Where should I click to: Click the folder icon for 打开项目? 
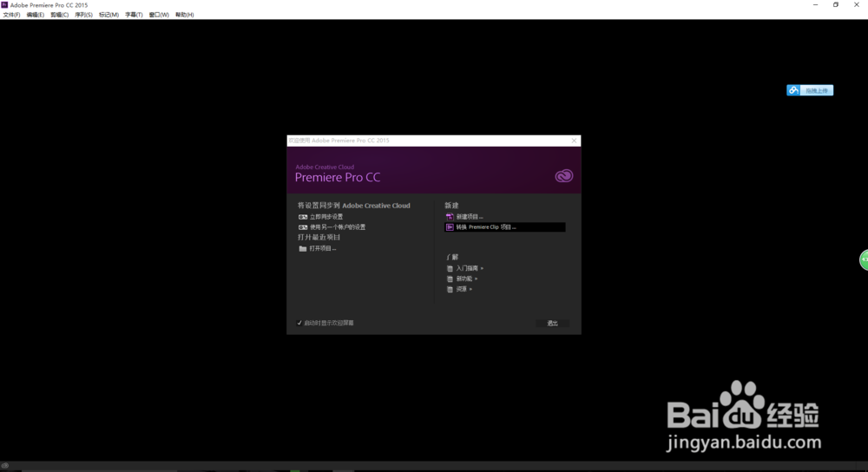(x=303, y=249)
